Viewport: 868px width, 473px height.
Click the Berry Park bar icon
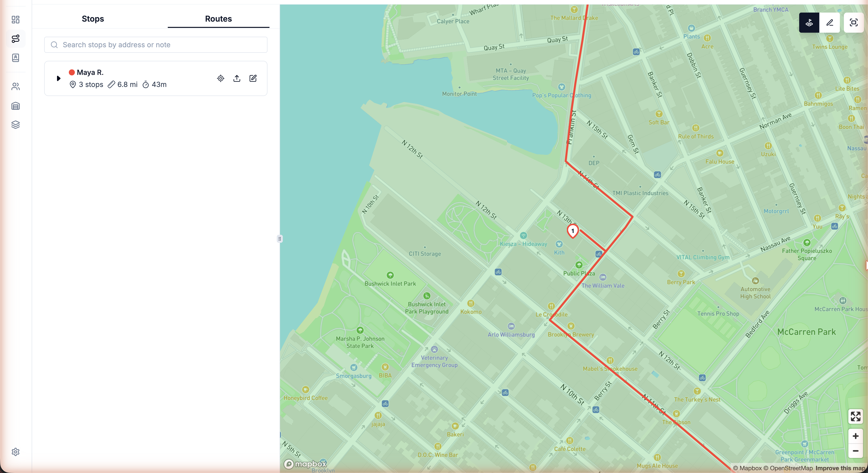tap(681, 273)
